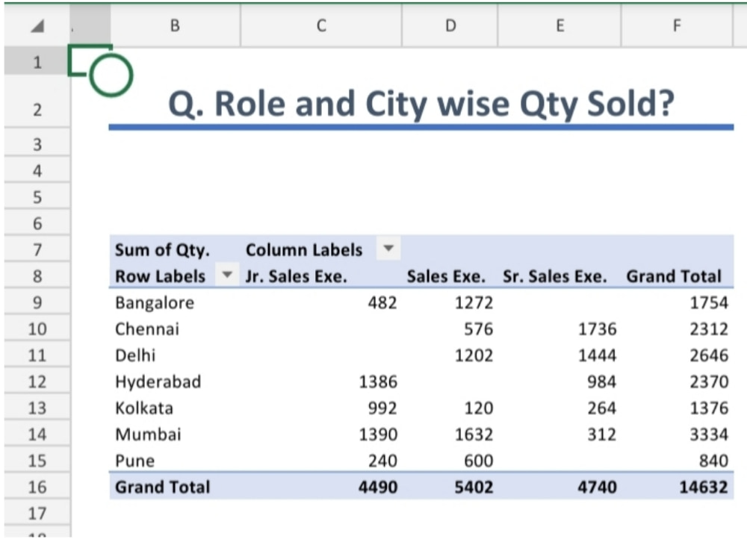Viewport: 747px width, 560px height.
Task: Click Hyderabad Jr. Sales value 1386
Action: [378, 382]
